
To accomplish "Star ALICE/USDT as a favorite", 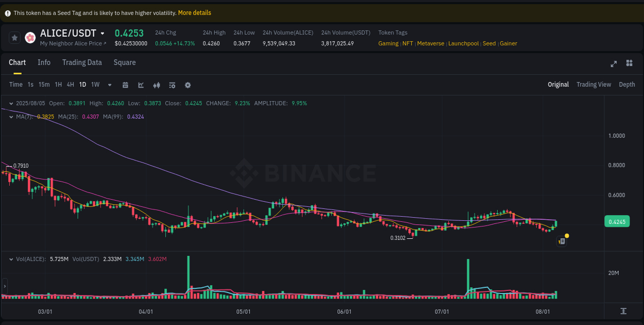I will click(x=14, y=37).
